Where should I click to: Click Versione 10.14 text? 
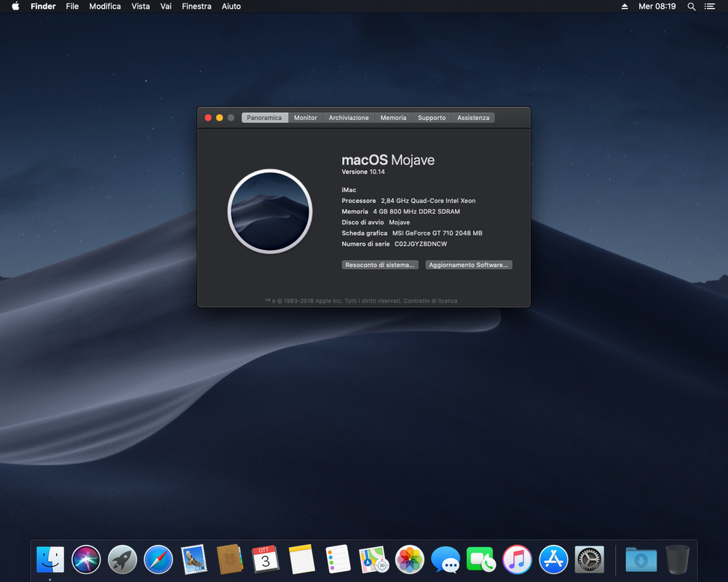point(363,172)
